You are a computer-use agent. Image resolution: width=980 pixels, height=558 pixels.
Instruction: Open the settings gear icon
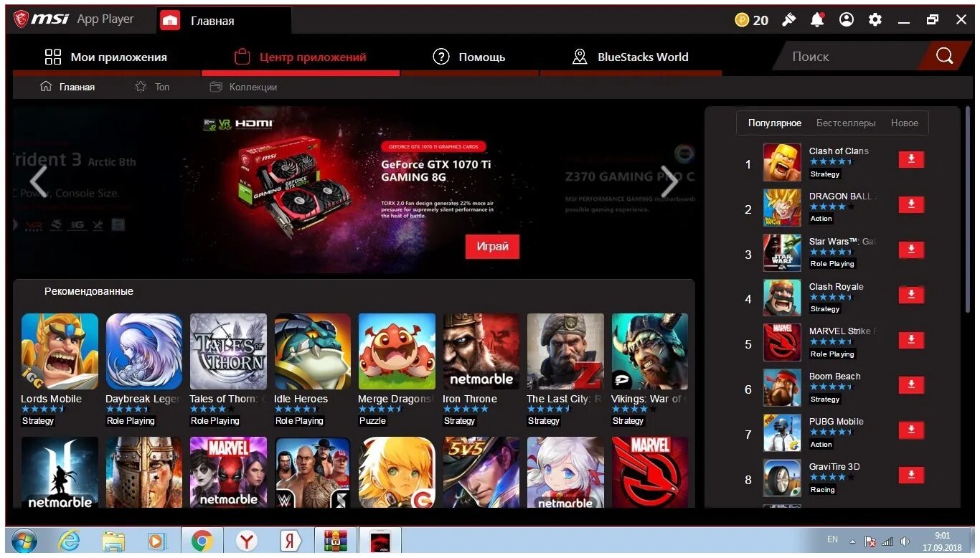[875, 20]
